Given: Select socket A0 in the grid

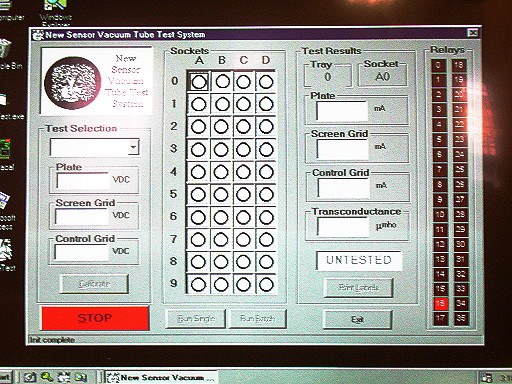Looking at the screenshot, I should coord(199,82).
